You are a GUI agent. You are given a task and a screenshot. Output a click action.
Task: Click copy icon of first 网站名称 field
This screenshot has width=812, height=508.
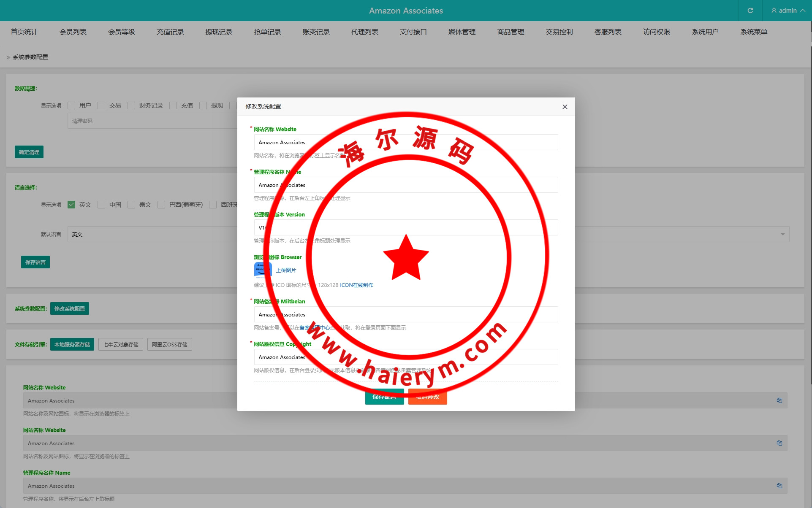pos(779,400)
